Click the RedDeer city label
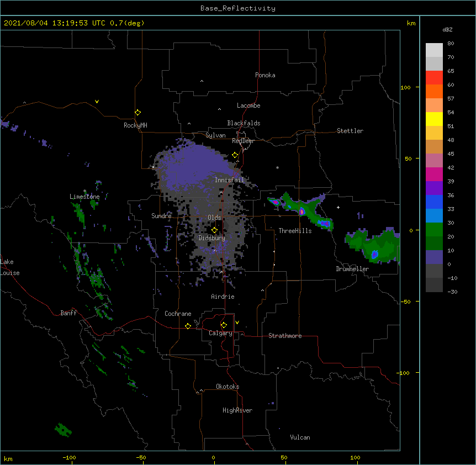The image size is (476, 465). coord(243,141)
